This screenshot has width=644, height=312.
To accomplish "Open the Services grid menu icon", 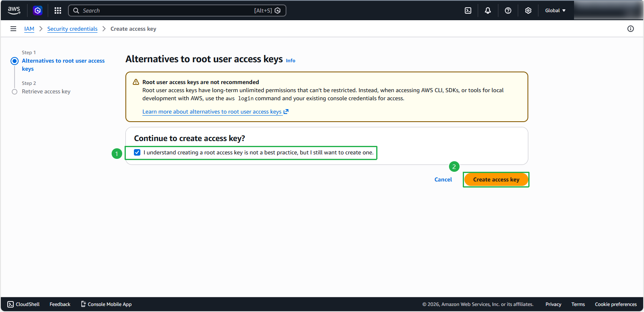I will point(58,11).
